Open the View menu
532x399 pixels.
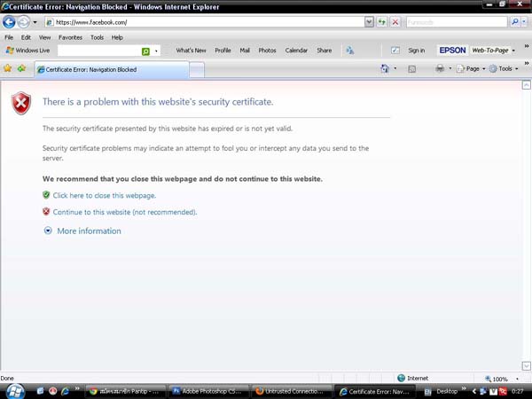44,37
